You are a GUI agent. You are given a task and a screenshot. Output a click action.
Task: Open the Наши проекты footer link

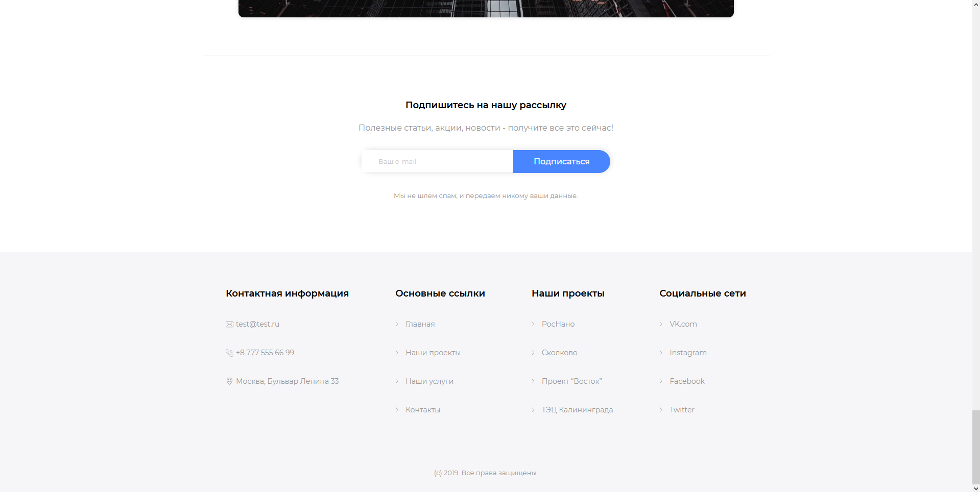click(x=433, y=353)
